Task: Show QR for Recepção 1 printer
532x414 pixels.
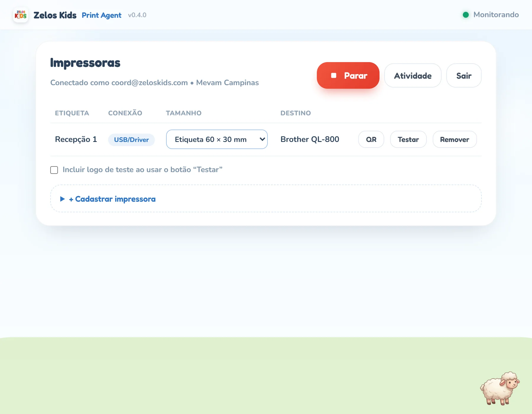Action: coord(371,139)
